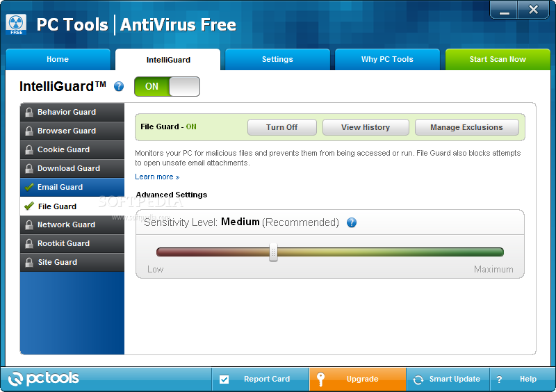The image size is (556, 392).
Task: Click the PC Tools FREE radiation logo icon
Action: click(16, 24)
